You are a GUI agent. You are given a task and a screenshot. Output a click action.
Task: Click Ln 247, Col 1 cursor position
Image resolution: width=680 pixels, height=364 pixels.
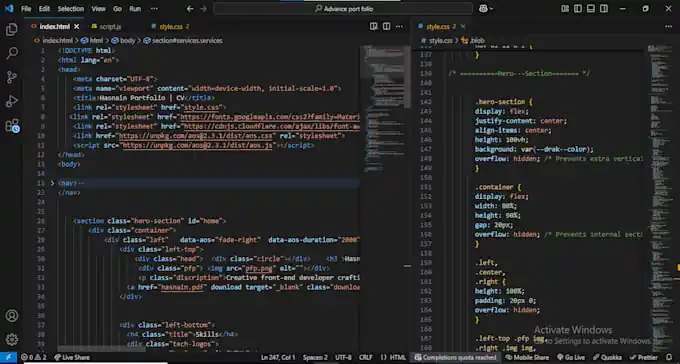click(278, 357)
